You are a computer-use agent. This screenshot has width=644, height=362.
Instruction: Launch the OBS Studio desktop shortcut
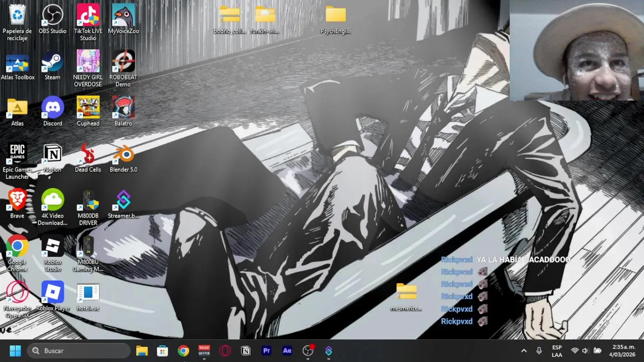coord(52,19)
